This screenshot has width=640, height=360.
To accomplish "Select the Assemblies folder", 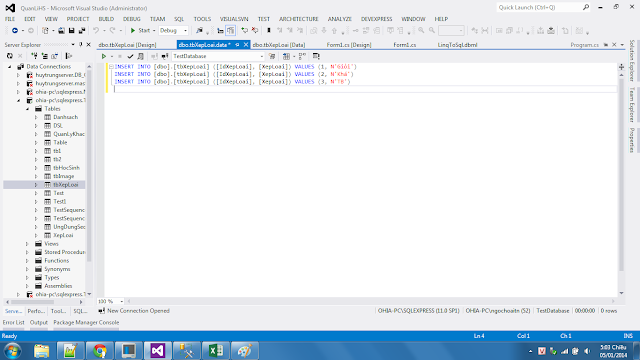I will (58, 286).
